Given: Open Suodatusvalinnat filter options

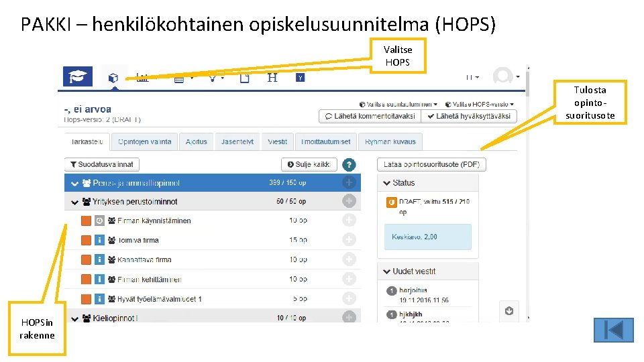Looking at the screenshot, I should click(x=102, y=164).
